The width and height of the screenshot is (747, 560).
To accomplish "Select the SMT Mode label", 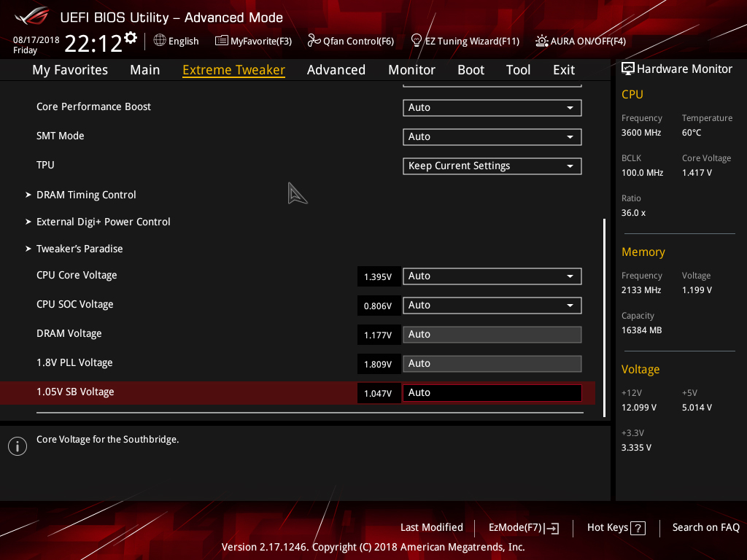I will click(60, 136).
